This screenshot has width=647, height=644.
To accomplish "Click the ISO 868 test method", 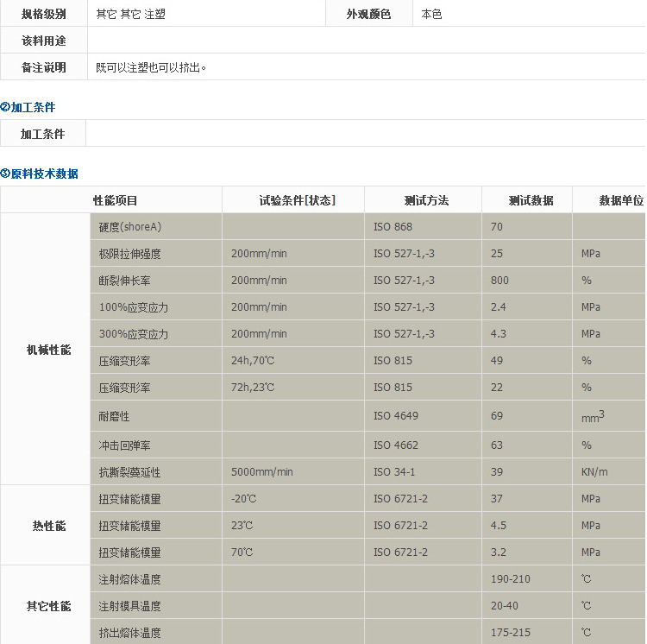I will pos(393,227).
